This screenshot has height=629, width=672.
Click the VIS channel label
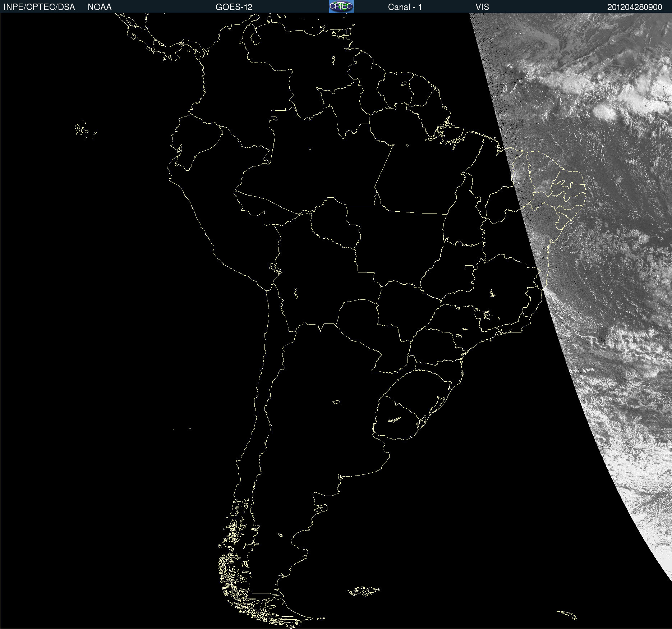click(x=482, y=7)
